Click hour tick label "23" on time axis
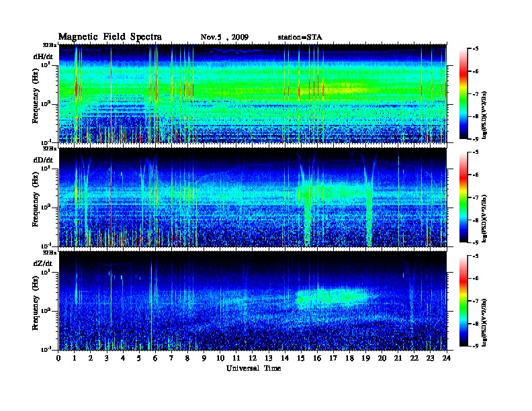 click(x=430, y=358)
